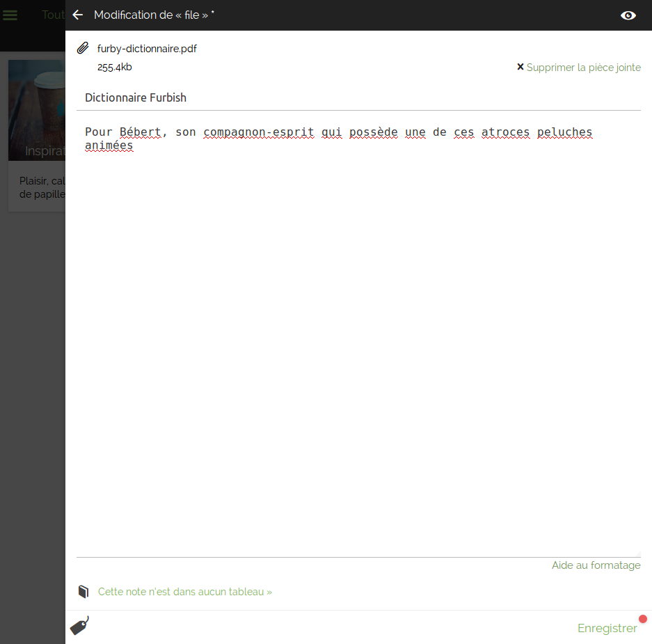
Task: Click Supprimer la pièce jointe
Action: coord(583,68)
